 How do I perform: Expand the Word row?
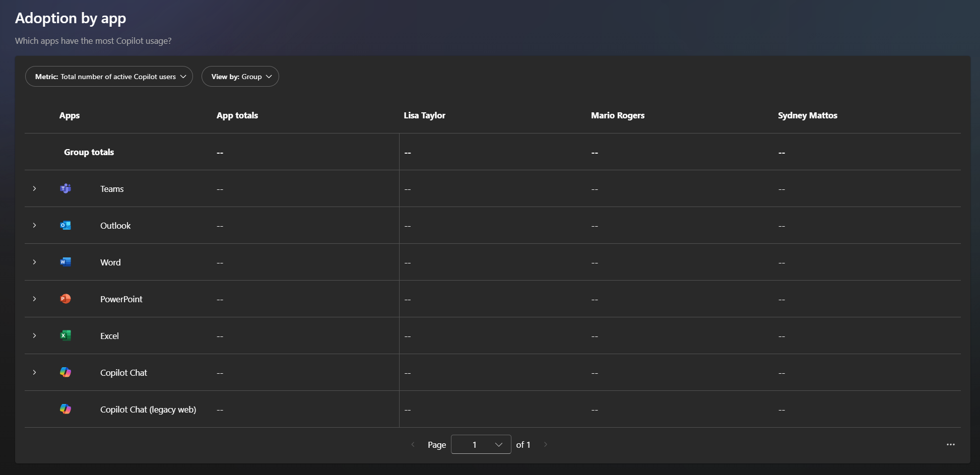click(x=34, y=262)
